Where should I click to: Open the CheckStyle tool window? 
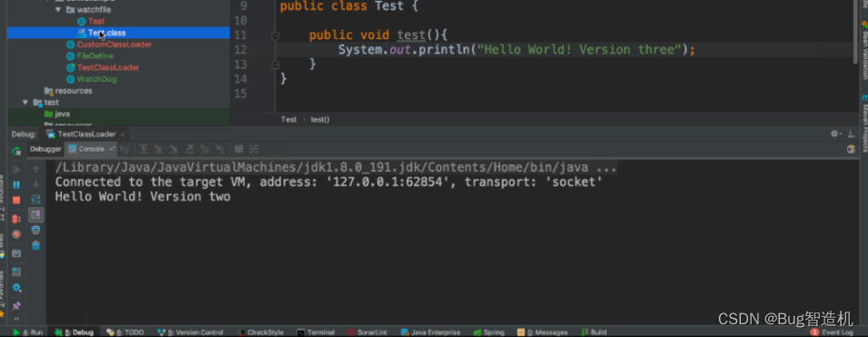click(261, 332)
